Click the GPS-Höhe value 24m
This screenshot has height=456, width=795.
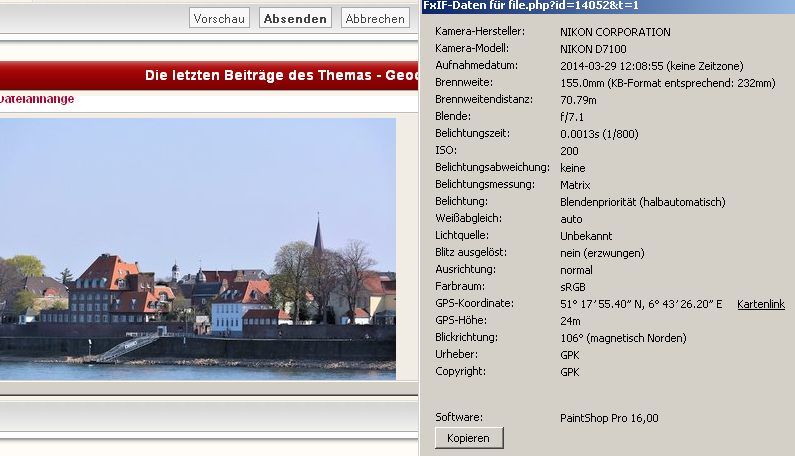click(570, 320)
